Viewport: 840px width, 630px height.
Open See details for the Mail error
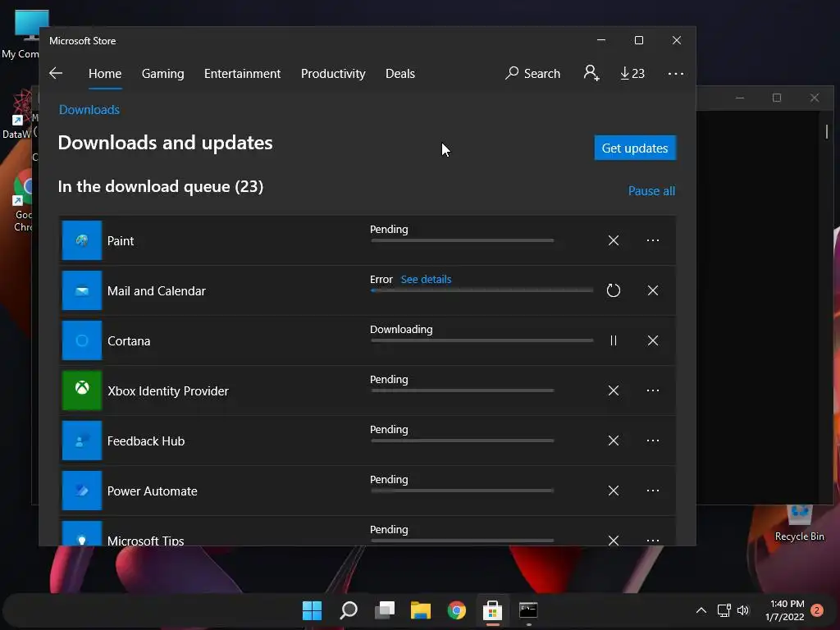coord(426,279)
